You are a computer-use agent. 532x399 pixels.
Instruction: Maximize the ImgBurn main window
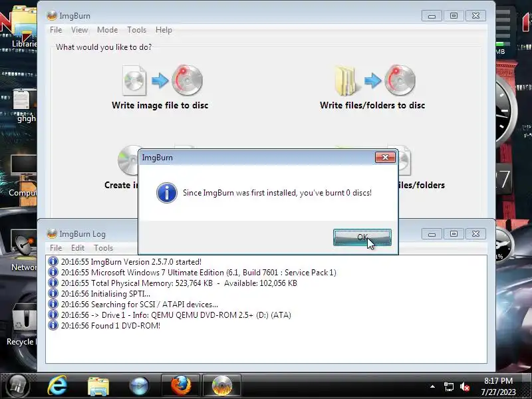coord(454,15)
